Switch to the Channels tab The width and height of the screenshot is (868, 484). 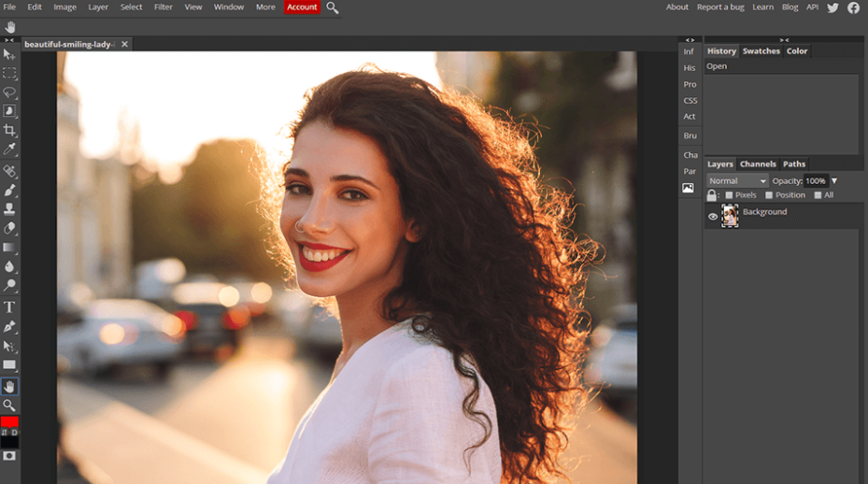758,164
